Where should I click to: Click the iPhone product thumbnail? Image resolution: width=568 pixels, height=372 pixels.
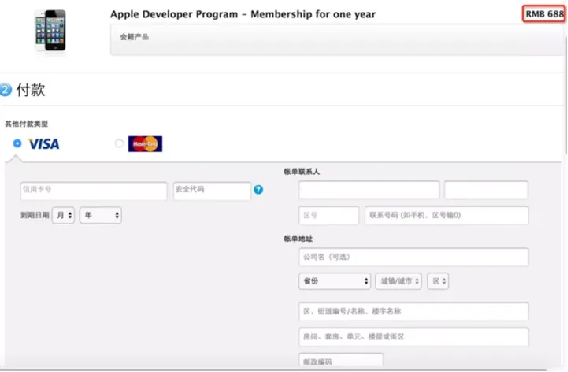point(50,30)
